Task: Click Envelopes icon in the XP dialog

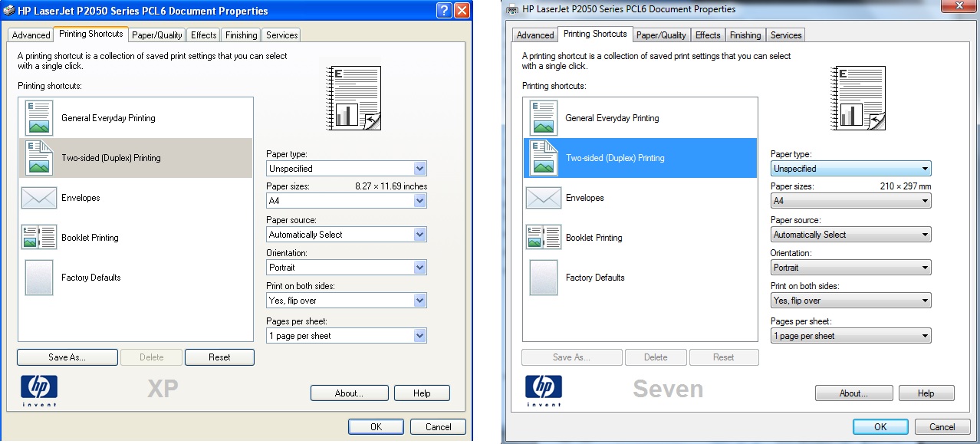Action: (39, 198)
